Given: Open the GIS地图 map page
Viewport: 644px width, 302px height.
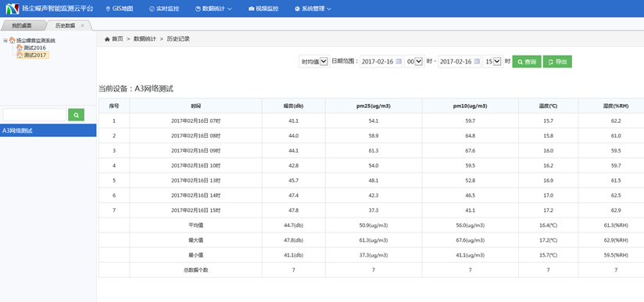Looking at the screenshot, I should [x=120, y=9].
